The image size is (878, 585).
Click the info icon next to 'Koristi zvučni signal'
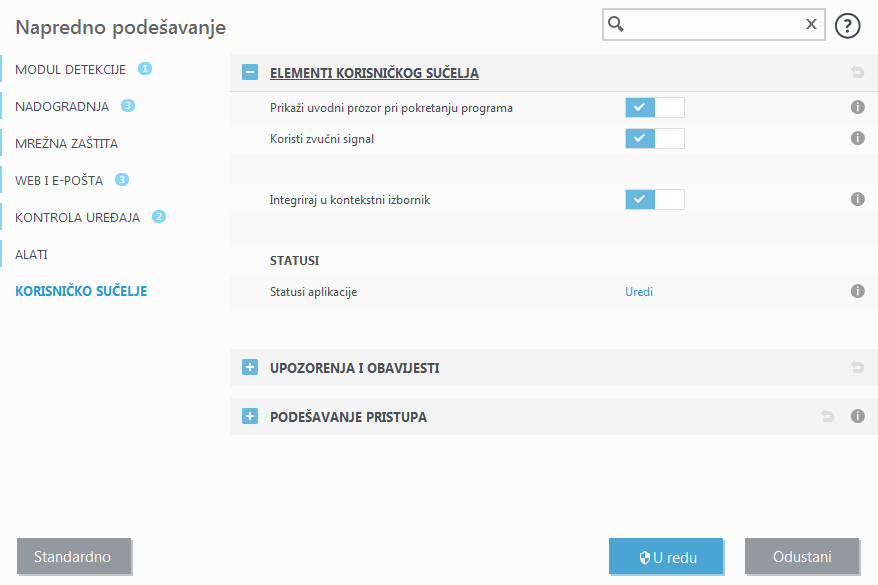click(857, 138)
